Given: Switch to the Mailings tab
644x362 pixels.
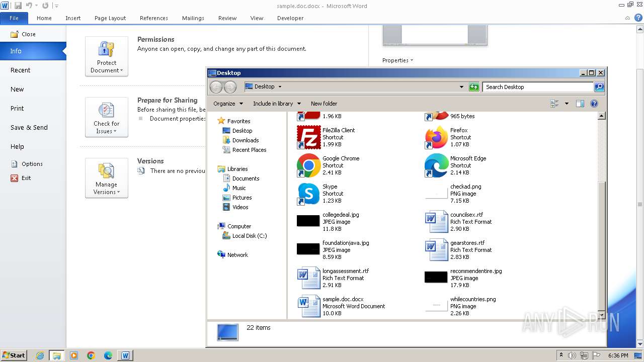Looking at the screenshot, I should pyautogui.click(x=193, y=18).
